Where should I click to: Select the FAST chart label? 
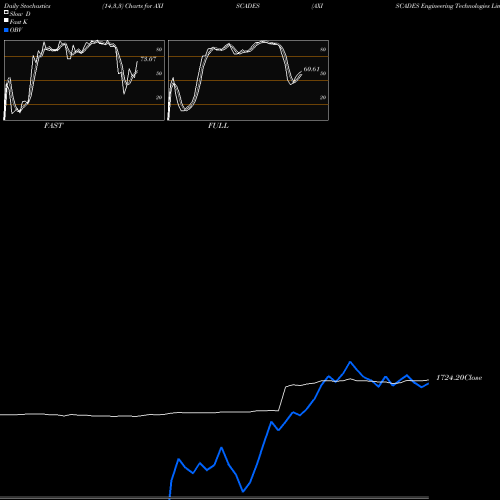[x=53, y=126]
